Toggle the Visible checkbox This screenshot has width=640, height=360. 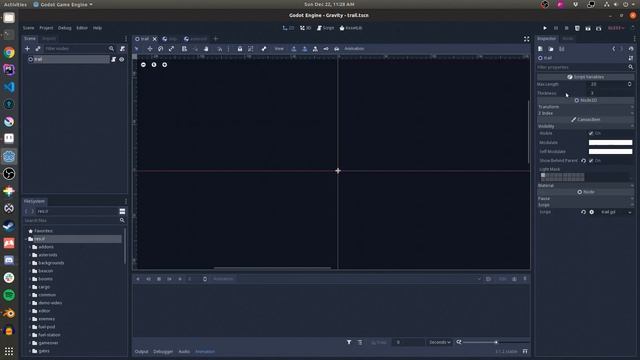[x=591, y=133]
